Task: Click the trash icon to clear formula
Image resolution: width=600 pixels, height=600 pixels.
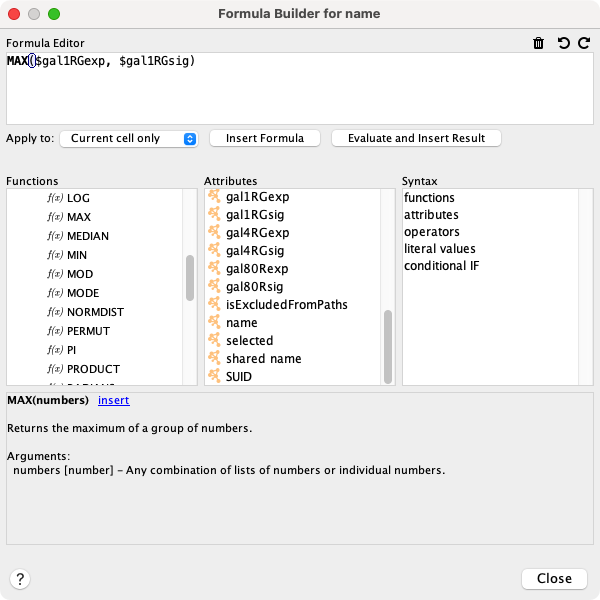Action: click(x=539, y=44)
